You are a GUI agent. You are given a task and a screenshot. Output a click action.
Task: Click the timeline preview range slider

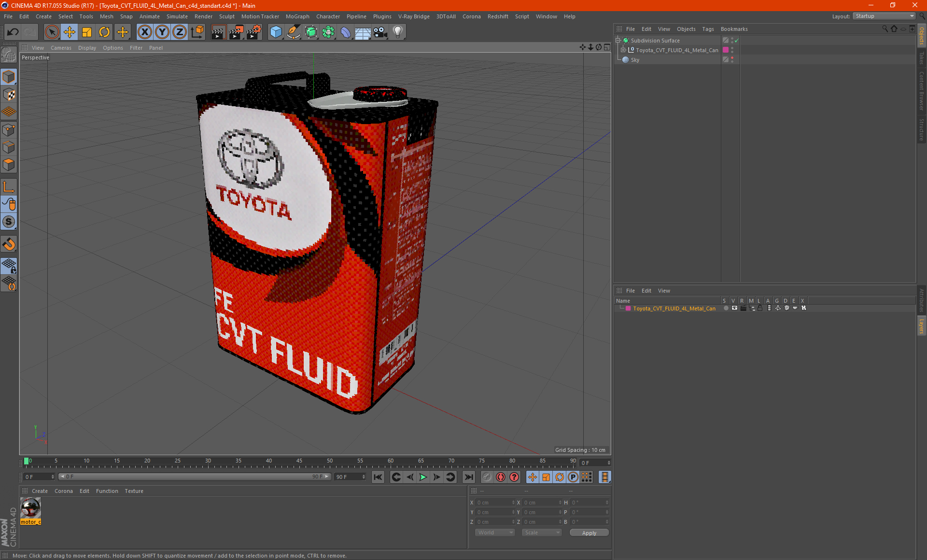(195, 477)
